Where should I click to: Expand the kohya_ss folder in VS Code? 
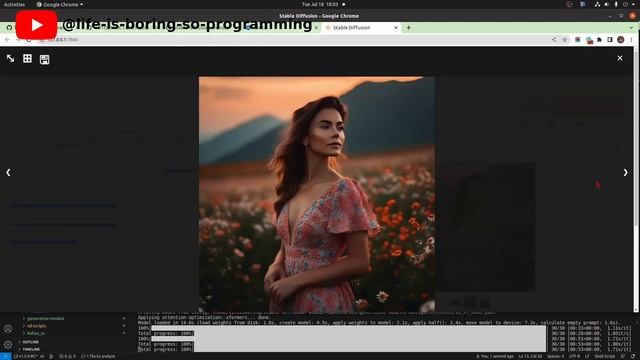tap(36, 333)
